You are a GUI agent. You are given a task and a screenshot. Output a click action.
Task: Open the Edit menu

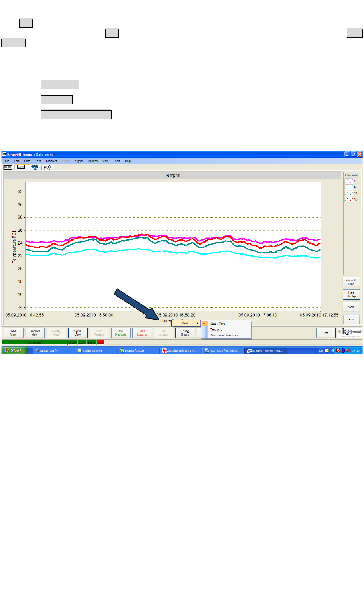point(17,161)
